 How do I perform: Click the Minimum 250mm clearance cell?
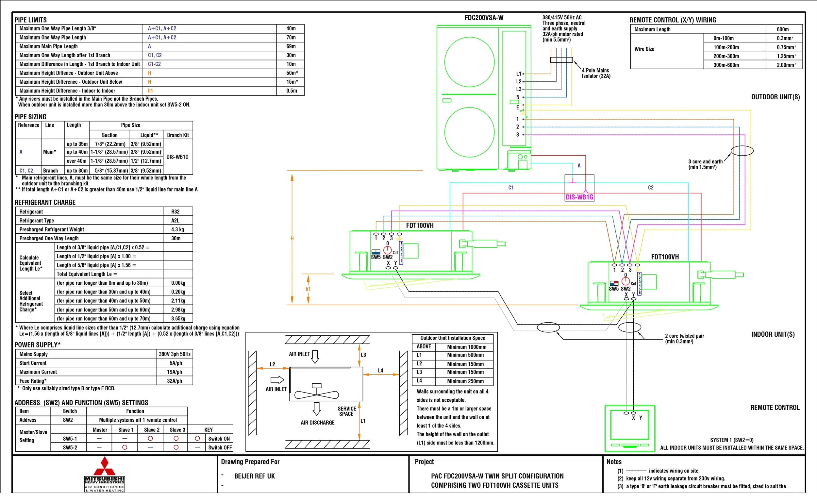(465, 381)
